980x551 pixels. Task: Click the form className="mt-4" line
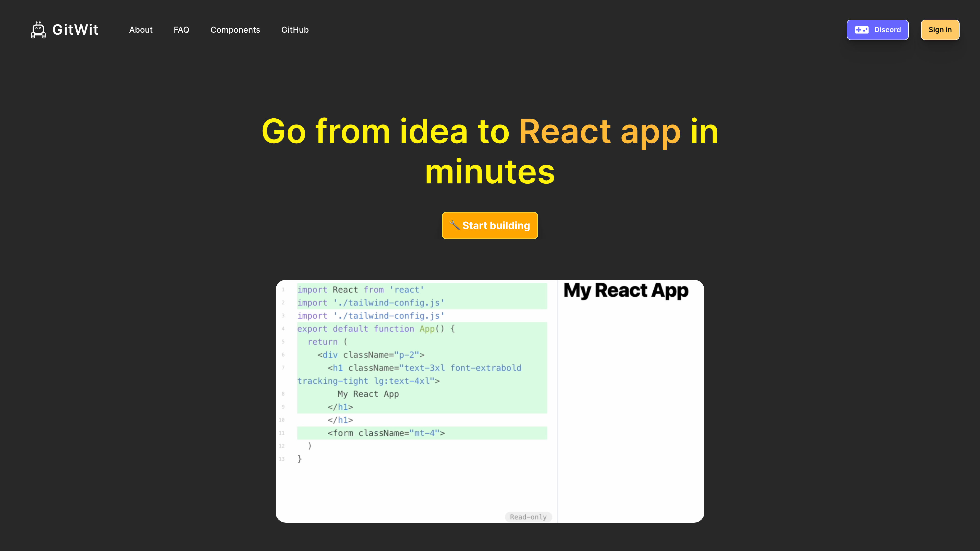coord(386,433)
